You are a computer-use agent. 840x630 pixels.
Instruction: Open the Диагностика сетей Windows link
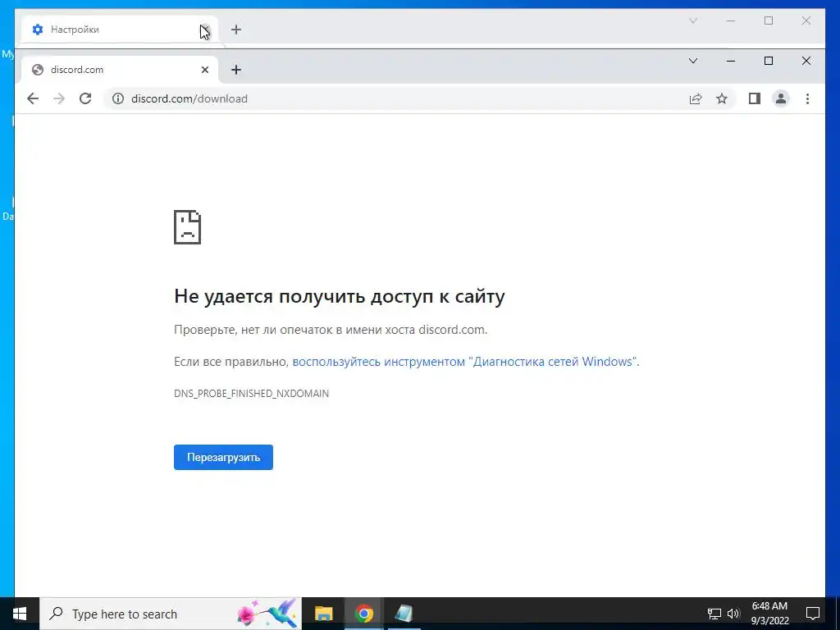tap(465, 362)
